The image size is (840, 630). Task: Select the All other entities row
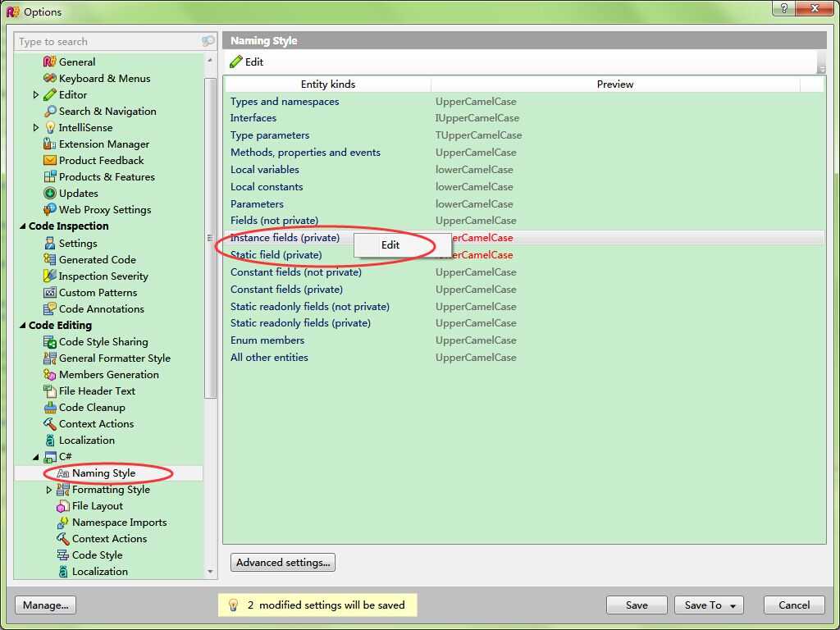click(524, 358)
